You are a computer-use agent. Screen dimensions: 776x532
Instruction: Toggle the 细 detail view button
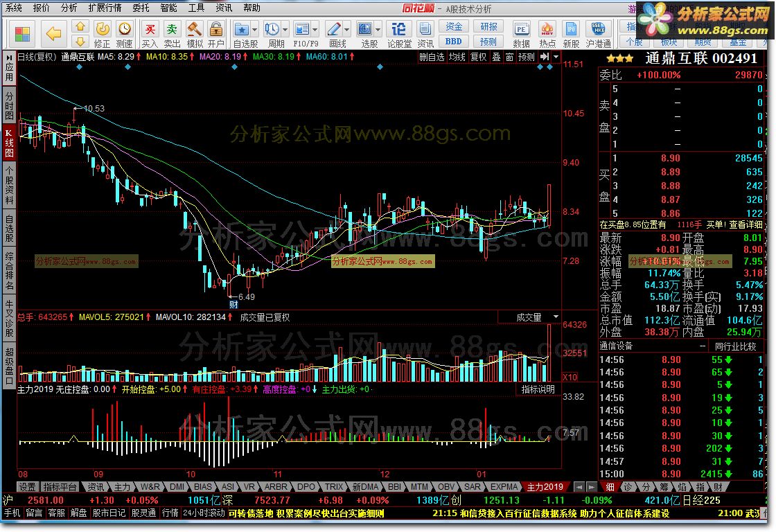pyautogui.click(x=610, y=487)
